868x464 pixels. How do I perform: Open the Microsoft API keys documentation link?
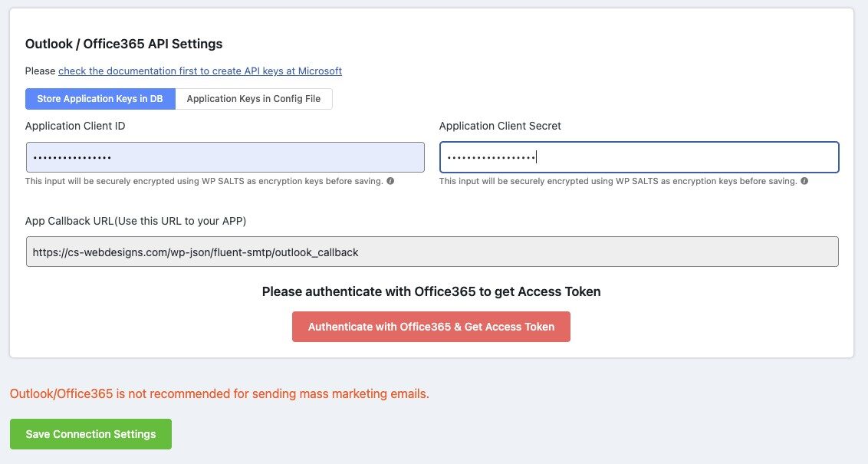[x=200, y=71]
